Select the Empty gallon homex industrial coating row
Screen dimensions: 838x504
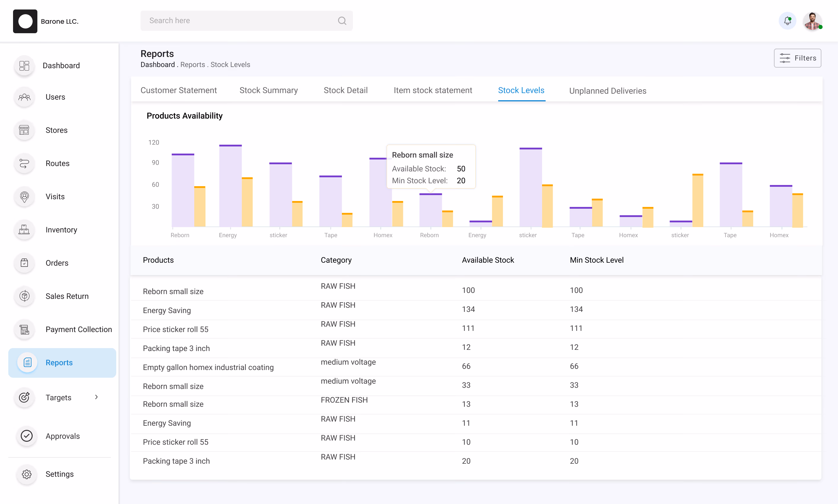click(476, 367)
